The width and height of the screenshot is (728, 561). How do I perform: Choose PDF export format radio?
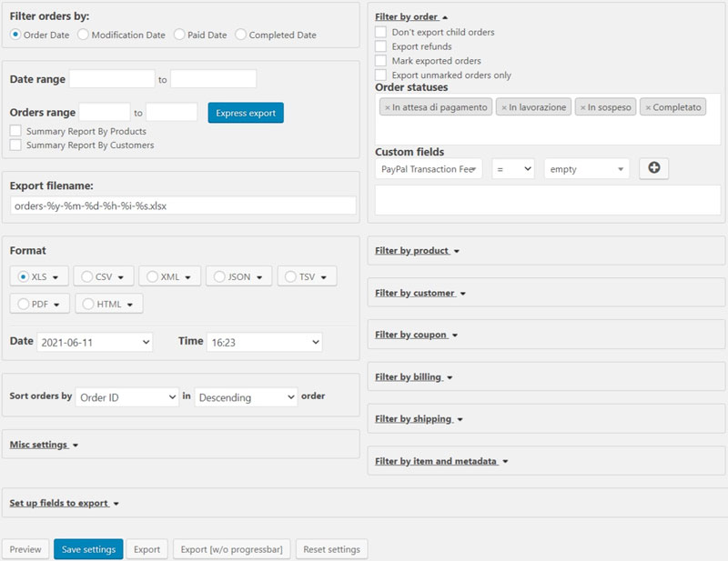pyautogui.click(x=24, y=304)
